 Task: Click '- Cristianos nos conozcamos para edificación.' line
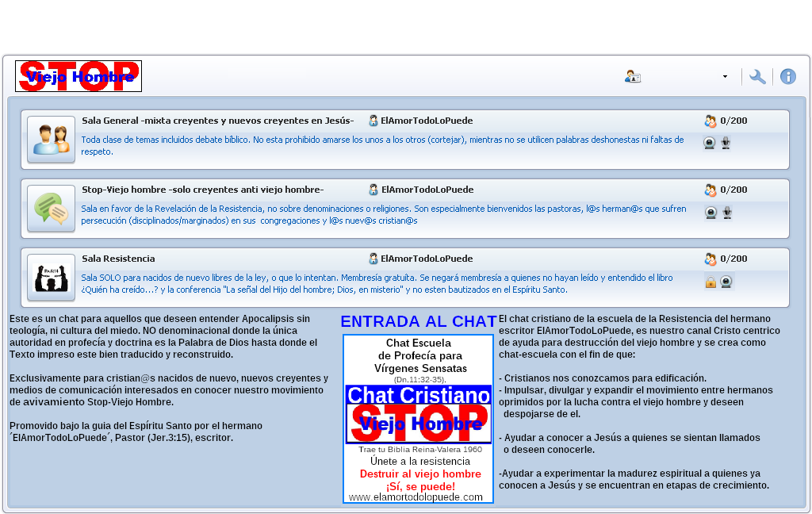pyautogui.click(x=603, y=378)
